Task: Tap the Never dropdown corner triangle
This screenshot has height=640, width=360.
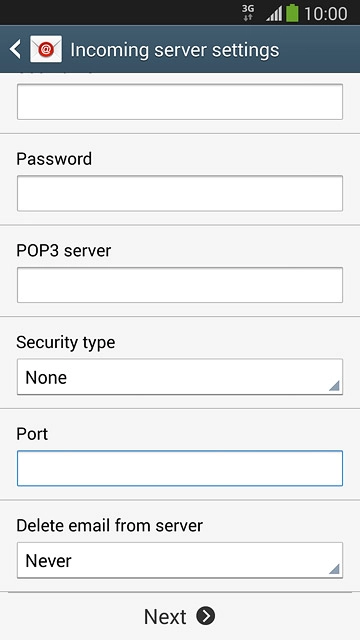Action: (x=334, y=569)
